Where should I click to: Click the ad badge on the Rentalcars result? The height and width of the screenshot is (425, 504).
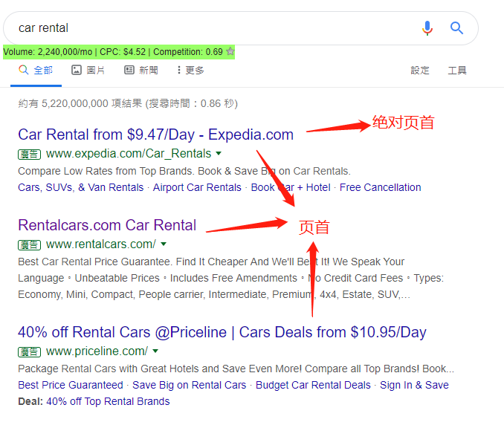click(x=29, y=245)
